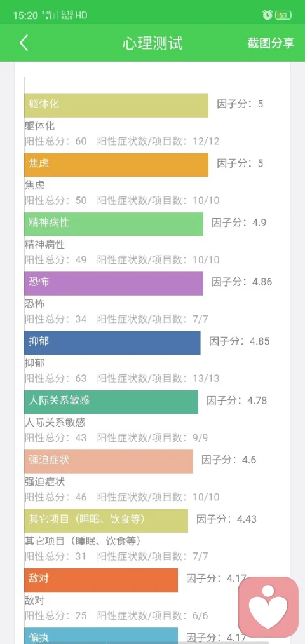This screenshot has height=644, width=305.
Task: Select the light blue 偏执 bar
Action: [x=101, y=636]
